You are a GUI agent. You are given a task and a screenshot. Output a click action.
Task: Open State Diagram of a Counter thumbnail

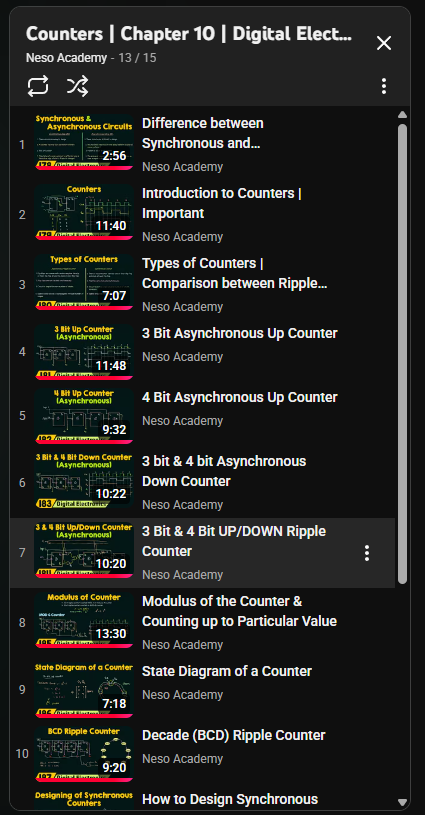(x=84, y=690)
